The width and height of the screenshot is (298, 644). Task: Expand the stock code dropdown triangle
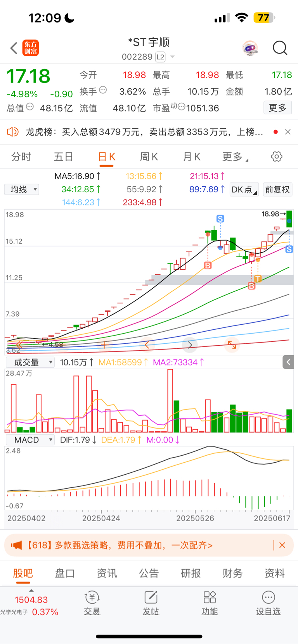click(172, 57)
